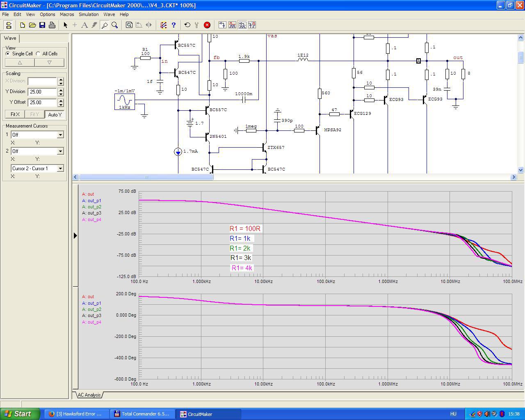Toggle the Auto Y scaling button
Image resolution: width=525 pixels, height=420 pixels.
55,114
